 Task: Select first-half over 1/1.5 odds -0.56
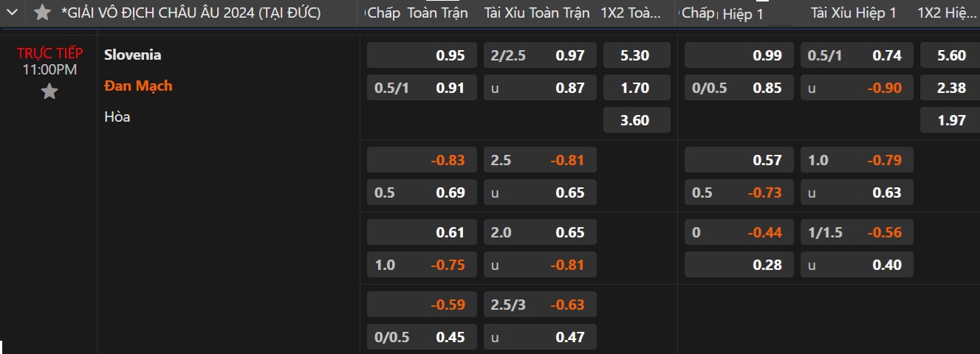[857, 232]
